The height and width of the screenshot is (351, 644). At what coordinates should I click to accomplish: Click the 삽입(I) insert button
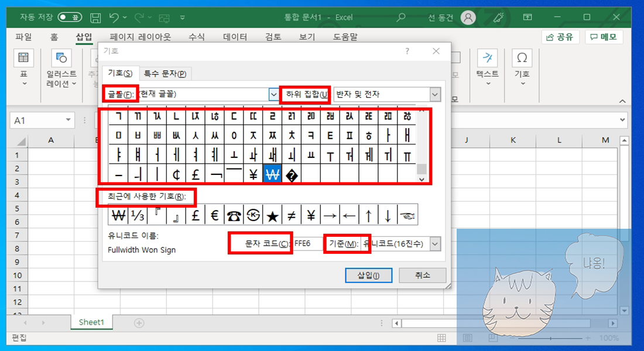click(x=368, y=275)
